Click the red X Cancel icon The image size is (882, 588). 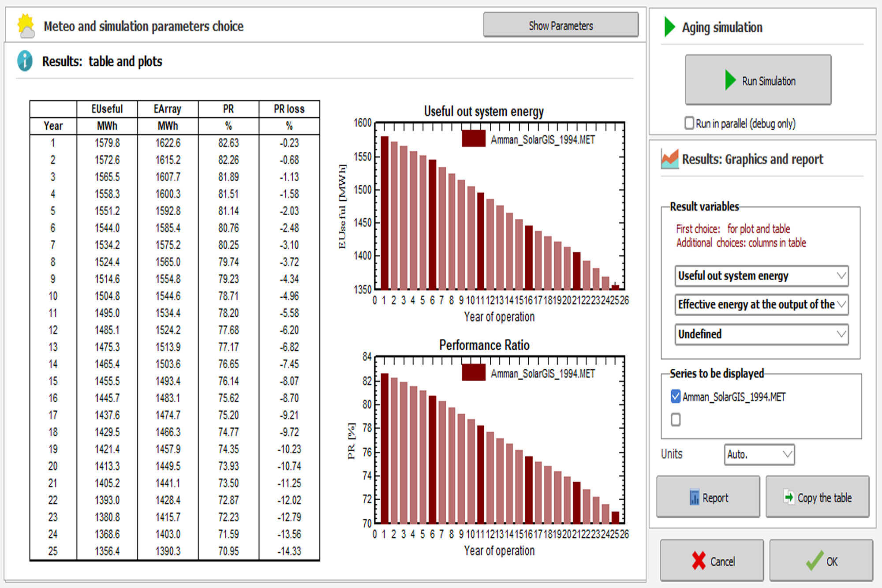699,561
